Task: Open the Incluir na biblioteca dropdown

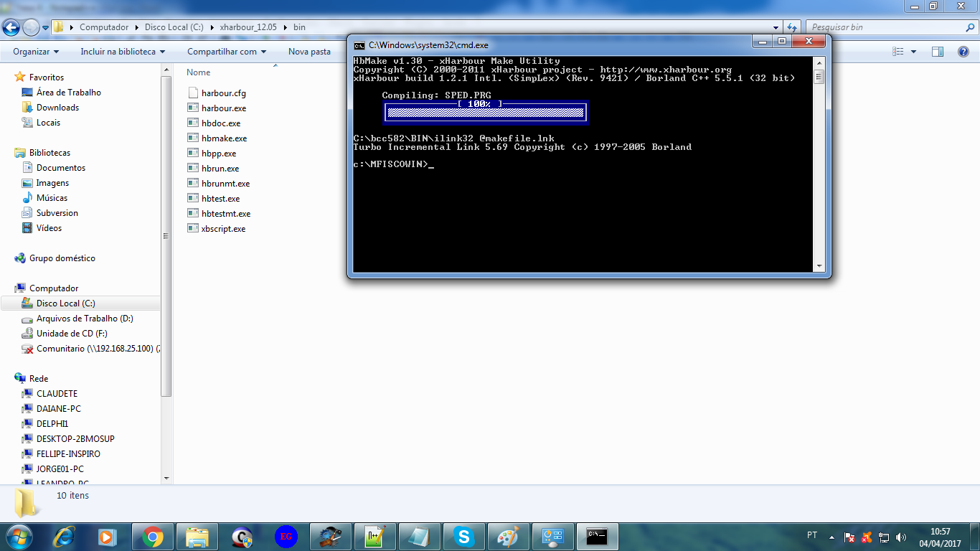Action: tap(123, 52)
